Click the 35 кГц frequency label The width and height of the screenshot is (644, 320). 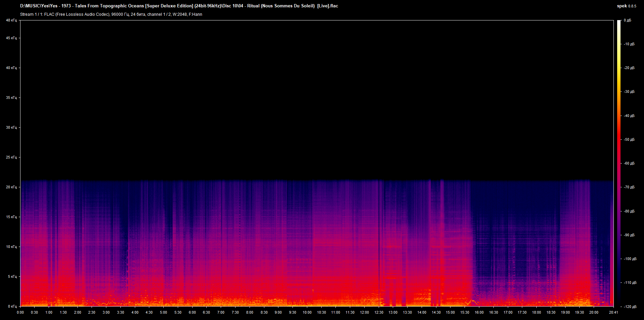coord(11,98)
